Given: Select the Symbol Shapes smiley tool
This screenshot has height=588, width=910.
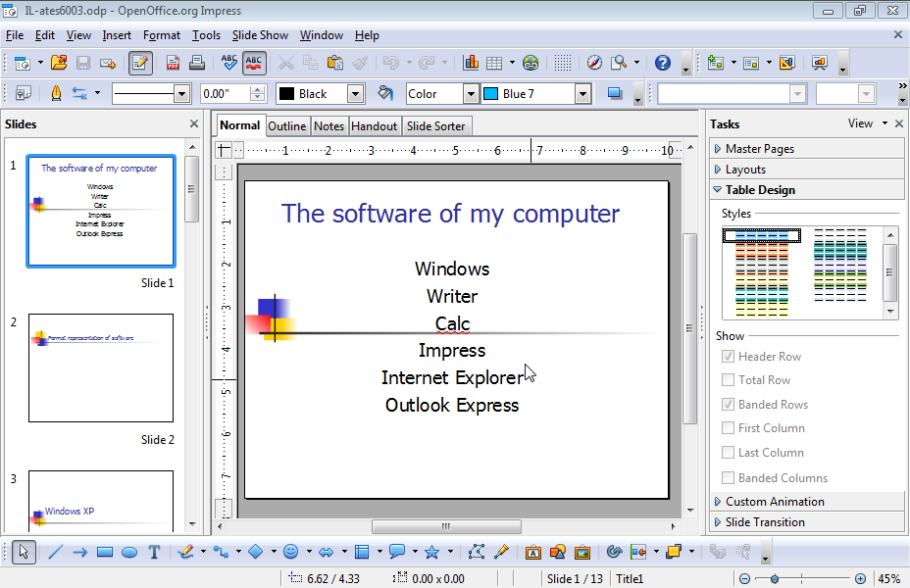Looking at the screenshot, I should point(291,552).
